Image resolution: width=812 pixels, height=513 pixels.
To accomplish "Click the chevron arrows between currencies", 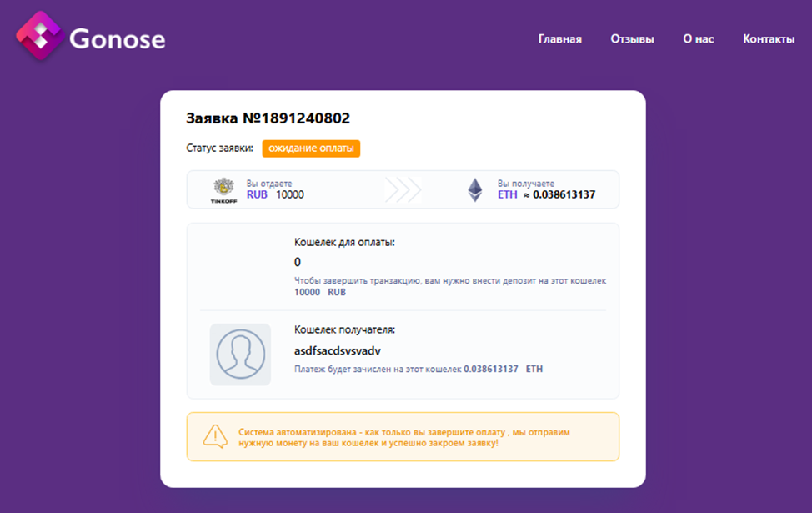I will click(403, 190).
